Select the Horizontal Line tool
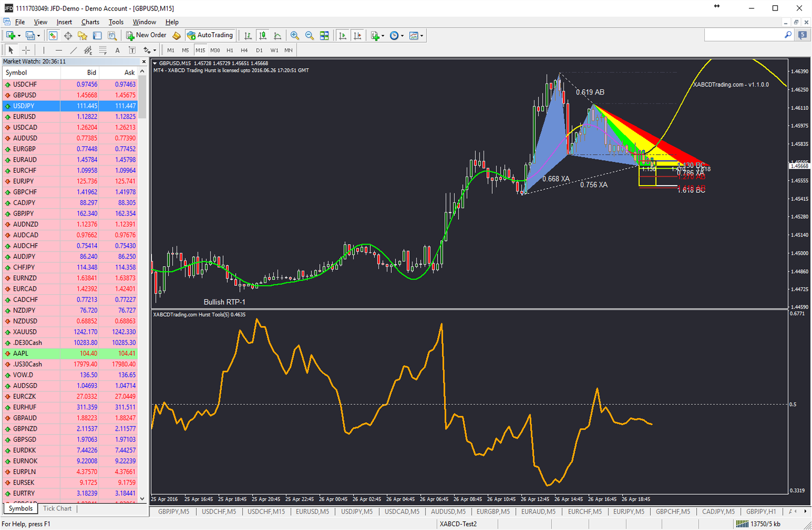812x530 pixels. (x=59, y=50)
